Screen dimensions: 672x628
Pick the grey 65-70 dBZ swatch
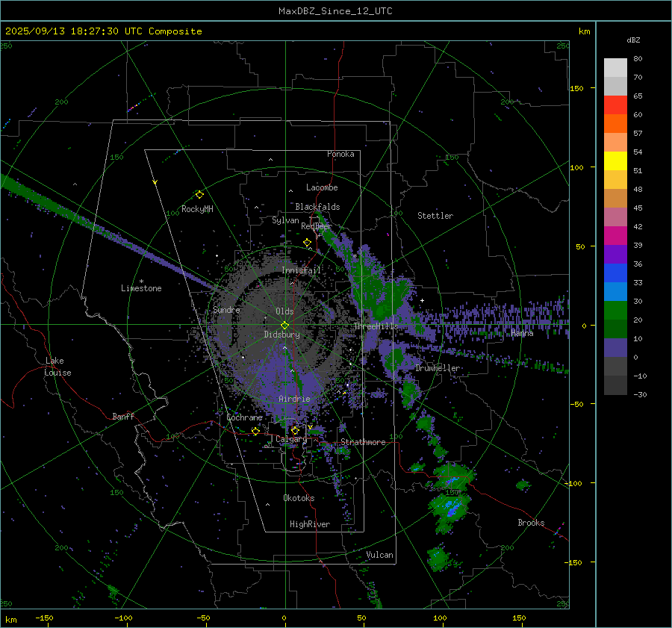click(615, 87)
